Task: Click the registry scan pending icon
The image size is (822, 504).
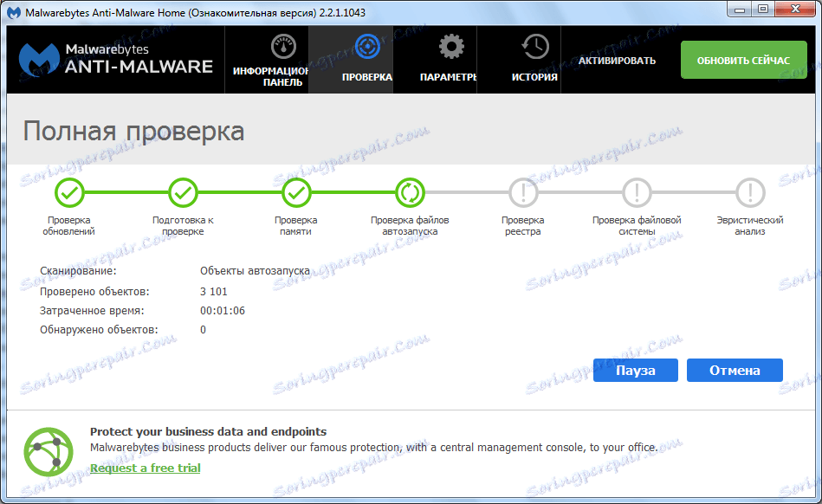Action: (x=523, y=193)
